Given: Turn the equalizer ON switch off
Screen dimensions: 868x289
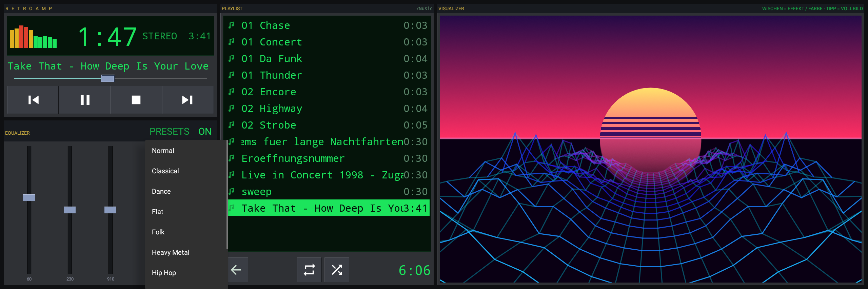Looking at the screenshot, I should coord(205,132).
